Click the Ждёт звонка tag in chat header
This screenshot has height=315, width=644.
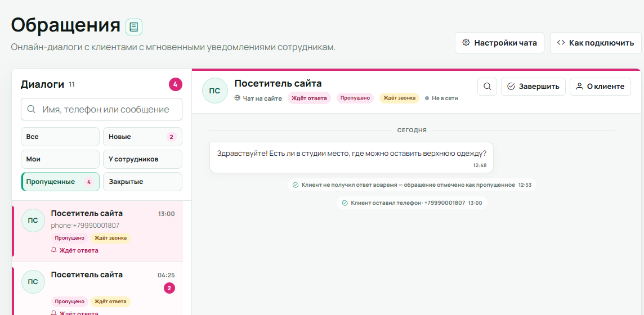399,98
